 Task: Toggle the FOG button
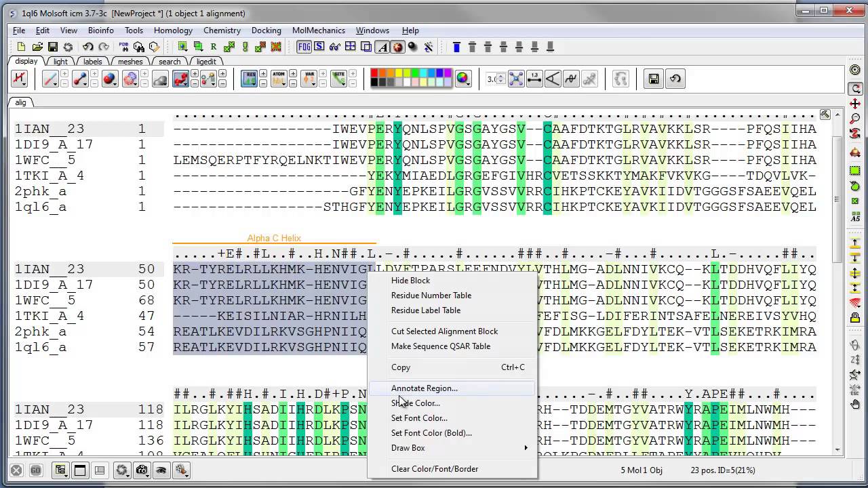(x=304, y=47)
